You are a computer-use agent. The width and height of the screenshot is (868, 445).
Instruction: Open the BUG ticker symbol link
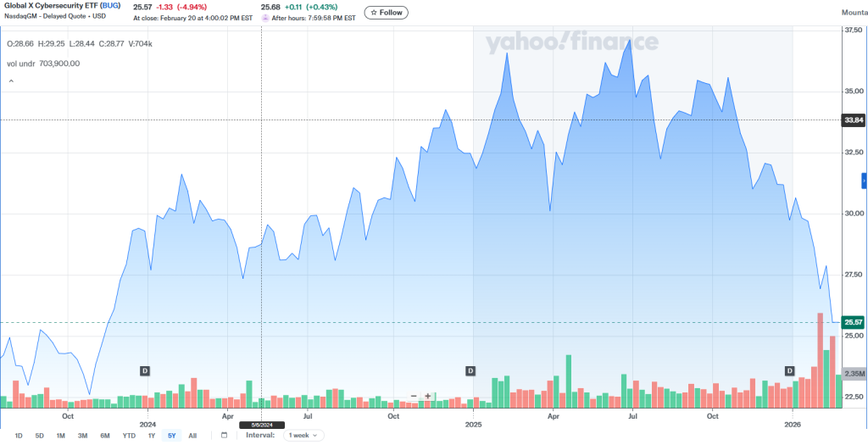pos(110,7)
